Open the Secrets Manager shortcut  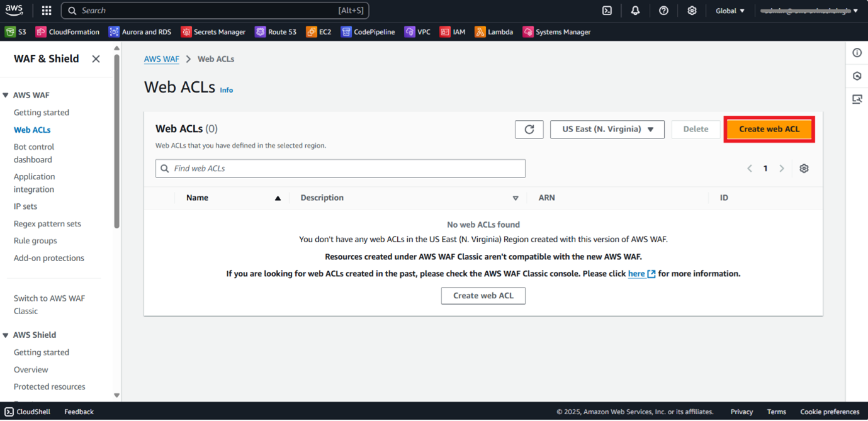[213, 31]
